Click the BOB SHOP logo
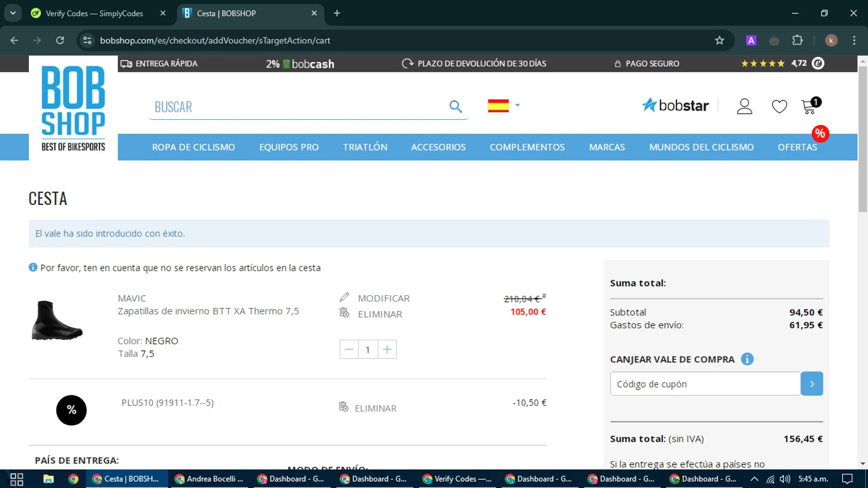Image resolution: width=868 pixels, height=488 pixels. pos(73,108)
